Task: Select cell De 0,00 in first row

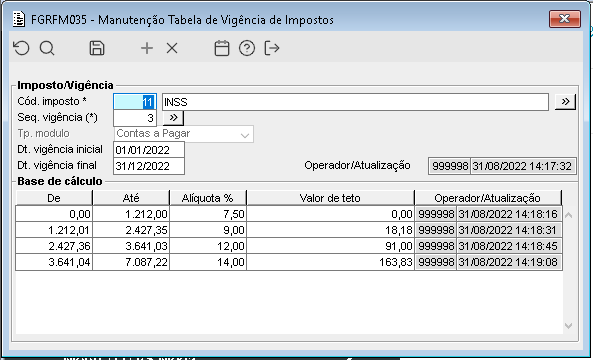Action: [54, 214]
